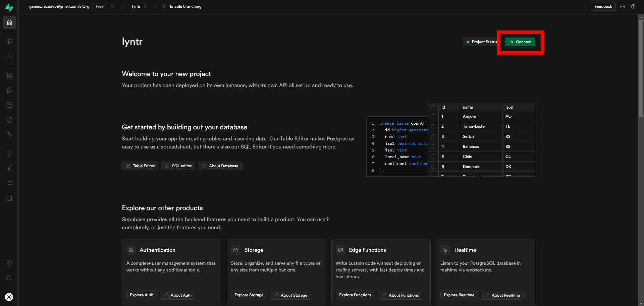Click the Feedback button
Image resolution: width=644 pixels, height=306 pixels.
pyautogui.click(x=603, y=6)
